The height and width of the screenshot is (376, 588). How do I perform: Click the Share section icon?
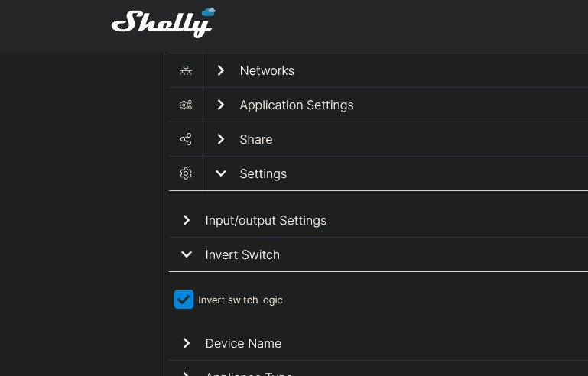click(186, 139)
